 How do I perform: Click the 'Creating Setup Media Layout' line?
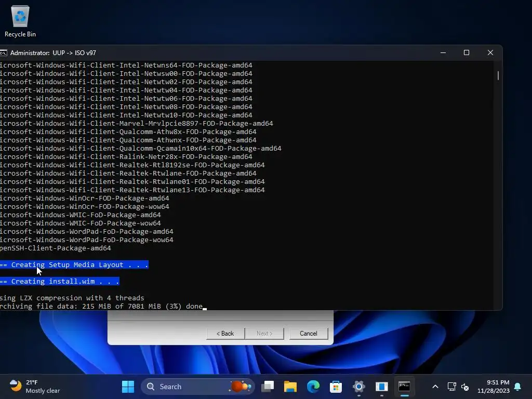[x=74, y=264]
